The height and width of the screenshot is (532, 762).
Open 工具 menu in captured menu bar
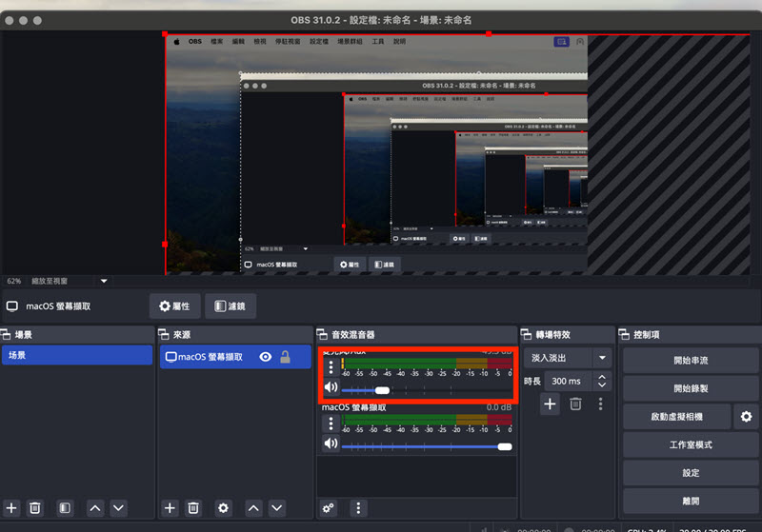(x=378, y=41)
